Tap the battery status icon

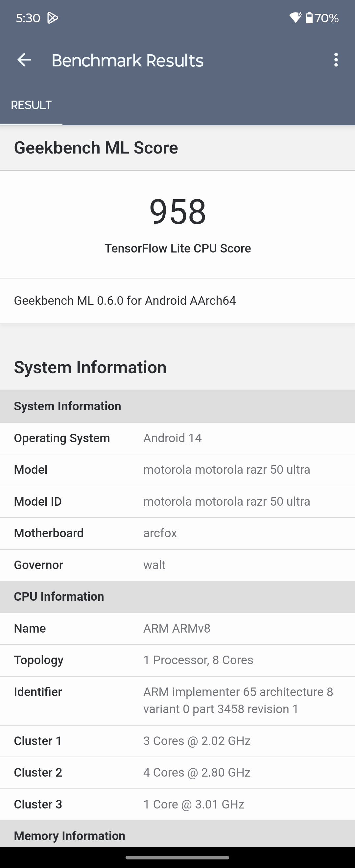[x=309, y=17]
